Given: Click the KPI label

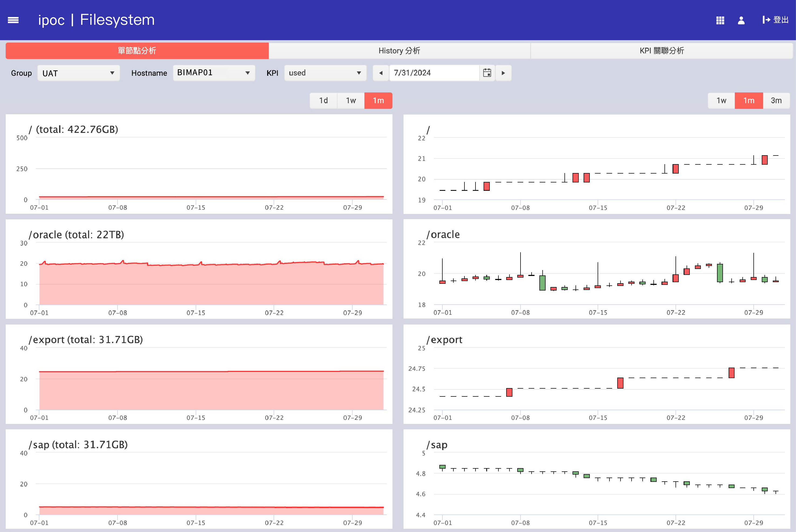Looking at the screenshot, I should [272, 73].
